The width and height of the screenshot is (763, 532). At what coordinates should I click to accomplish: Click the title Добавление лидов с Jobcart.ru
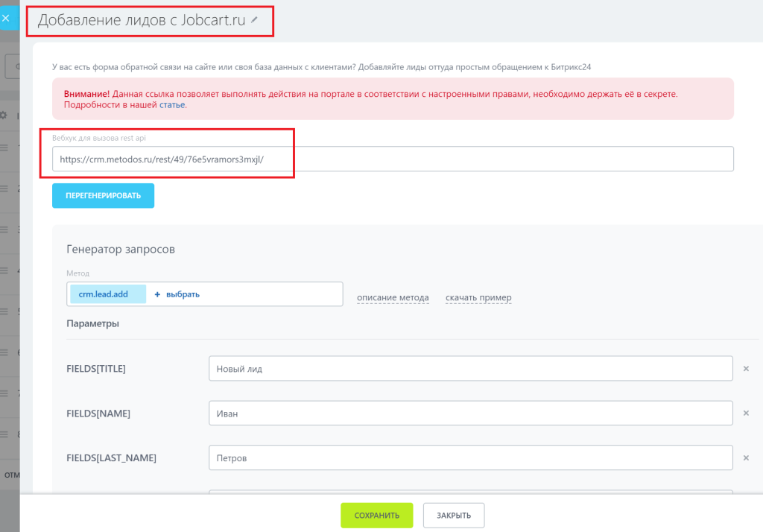point(142,20)
